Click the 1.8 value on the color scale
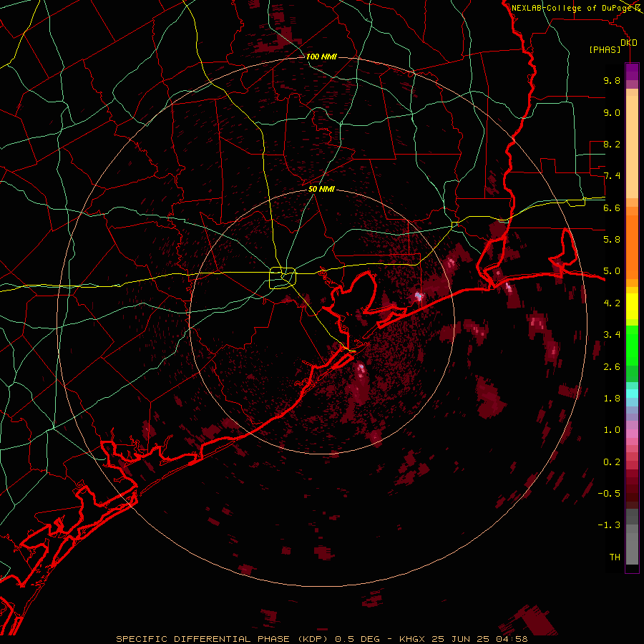644x644 pixels. [612, 399]
